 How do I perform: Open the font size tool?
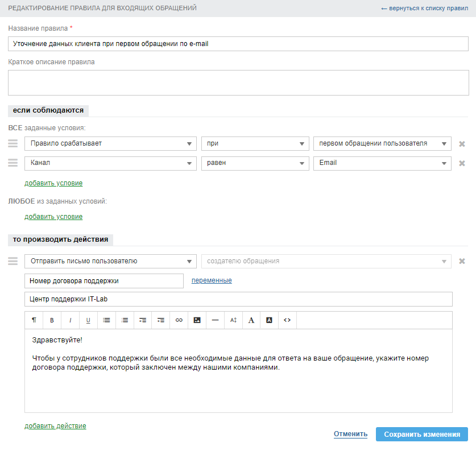click(x=233, y=320)
